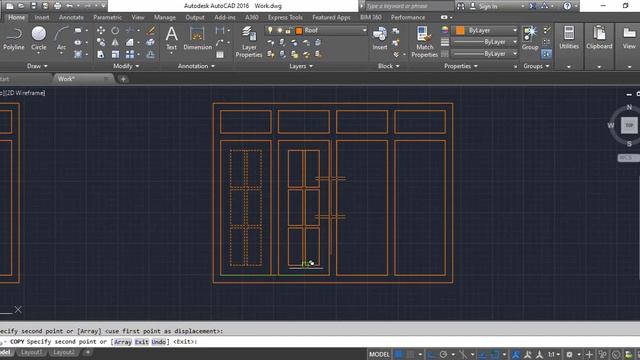The width and height of the screenshot is (640, 360).
Task: Click the Mirror tool icon
Action: (115, 42)
